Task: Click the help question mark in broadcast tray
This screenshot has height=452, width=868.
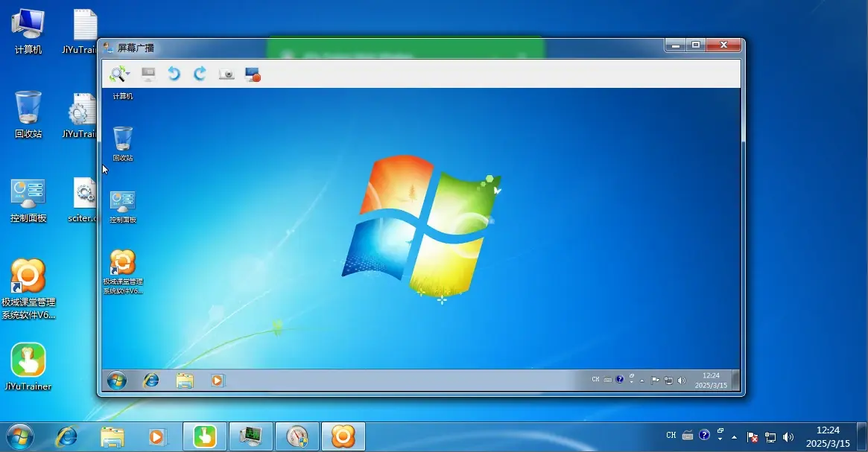Action: click(620, 380)
